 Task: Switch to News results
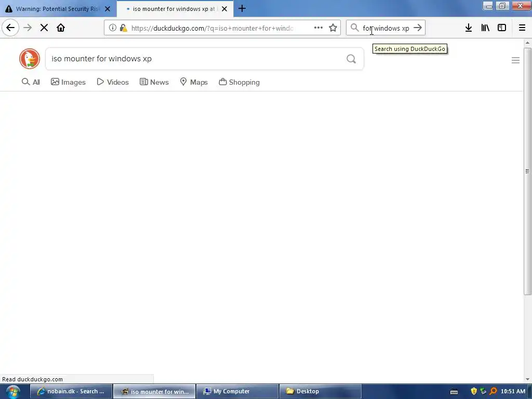[154, 82]
